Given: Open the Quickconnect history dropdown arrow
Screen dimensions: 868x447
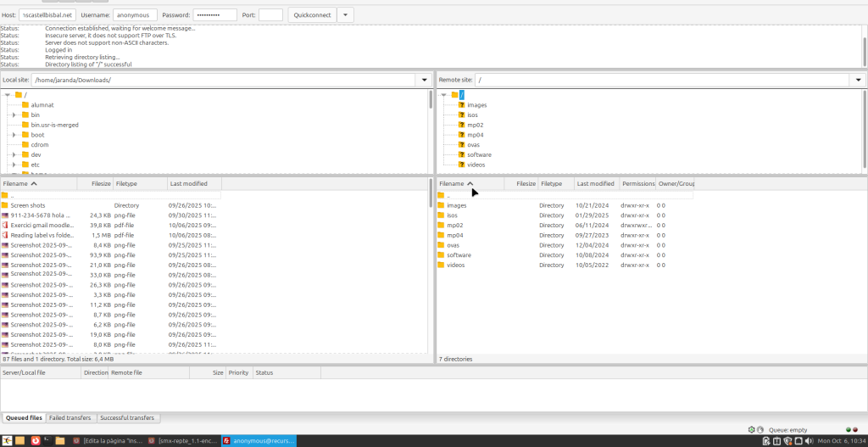Looking at the screenshot, I should [346, 15].
